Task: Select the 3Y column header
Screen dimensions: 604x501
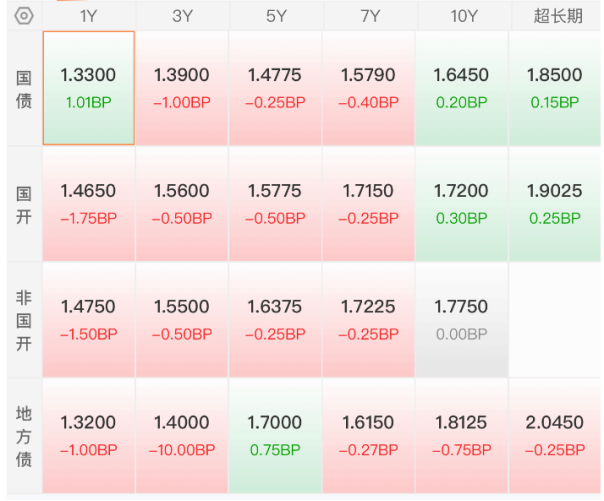Action: (x=182, y=16)
